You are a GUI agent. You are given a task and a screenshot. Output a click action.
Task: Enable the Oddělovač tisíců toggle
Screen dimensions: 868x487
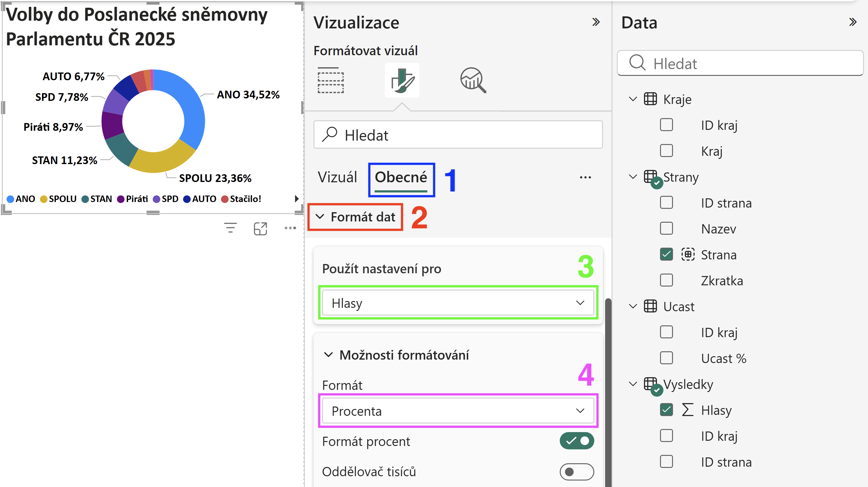[x=576, y=472]
